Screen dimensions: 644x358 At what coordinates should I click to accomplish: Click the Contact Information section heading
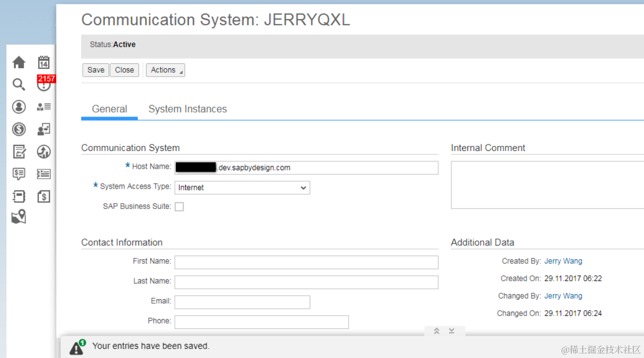(122, 242)
